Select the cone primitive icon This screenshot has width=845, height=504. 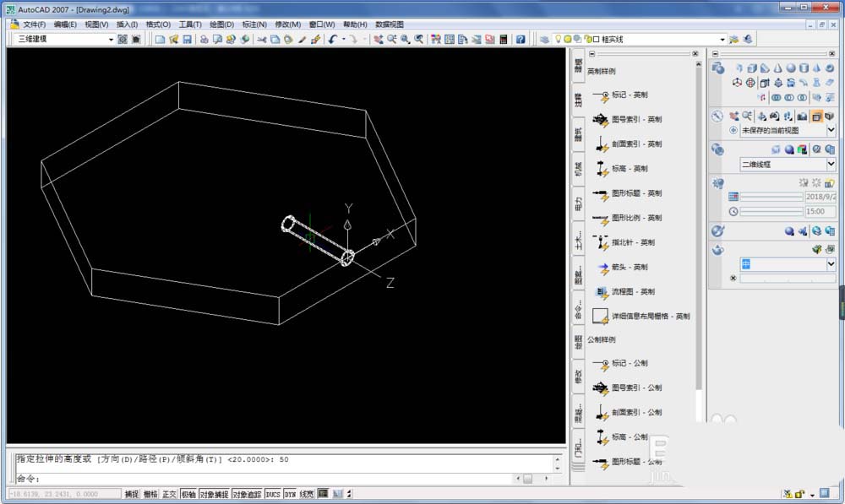[777, 68]
